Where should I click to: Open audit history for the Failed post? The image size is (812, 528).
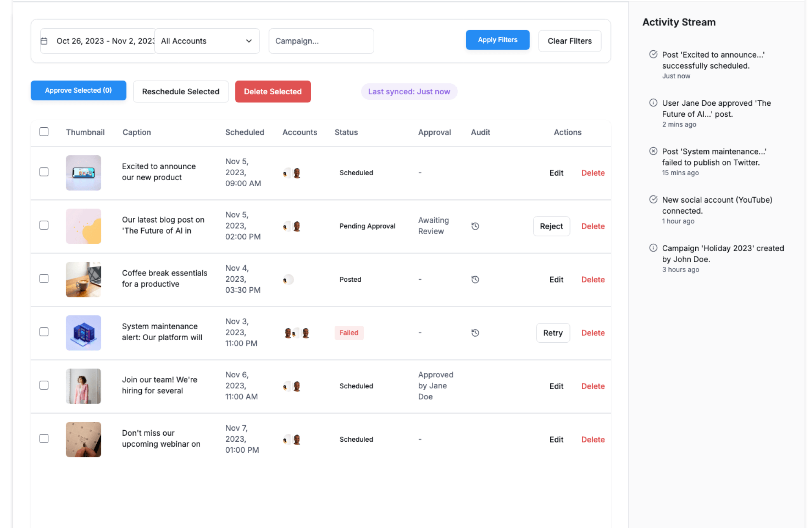(x=475, y=333)
